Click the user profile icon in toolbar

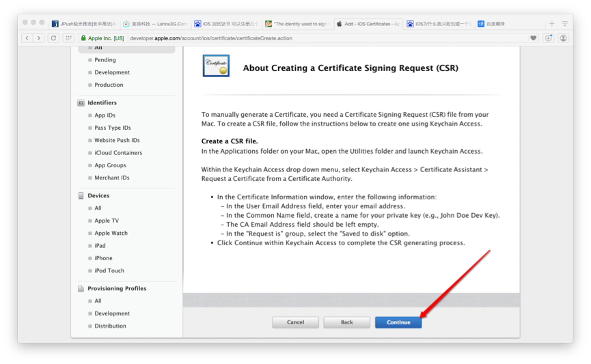[563, 38]
